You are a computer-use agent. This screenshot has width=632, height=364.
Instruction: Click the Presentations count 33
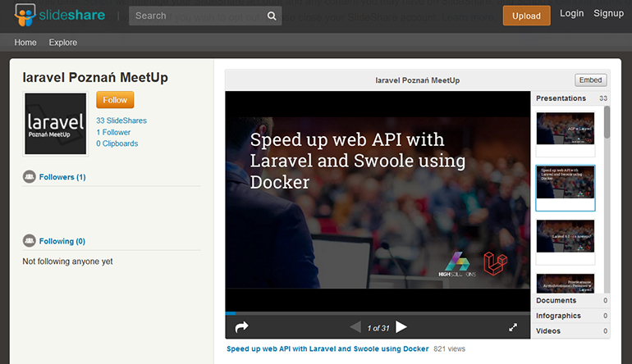coord(603,98)
